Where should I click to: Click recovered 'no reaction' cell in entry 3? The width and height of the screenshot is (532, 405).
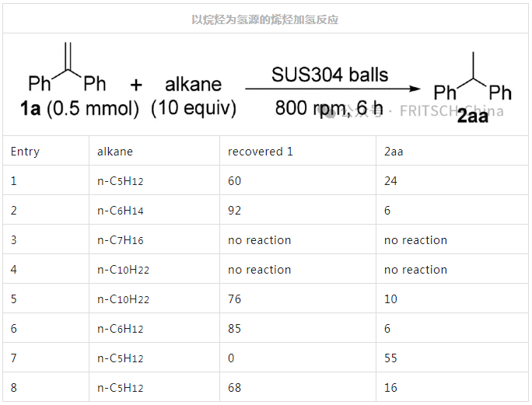(260, 240)
